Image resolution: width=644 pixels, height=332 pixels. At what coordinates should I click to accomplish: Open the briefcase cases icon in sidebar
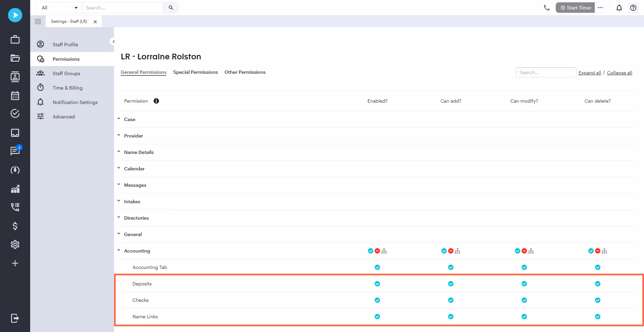[15, 39]
